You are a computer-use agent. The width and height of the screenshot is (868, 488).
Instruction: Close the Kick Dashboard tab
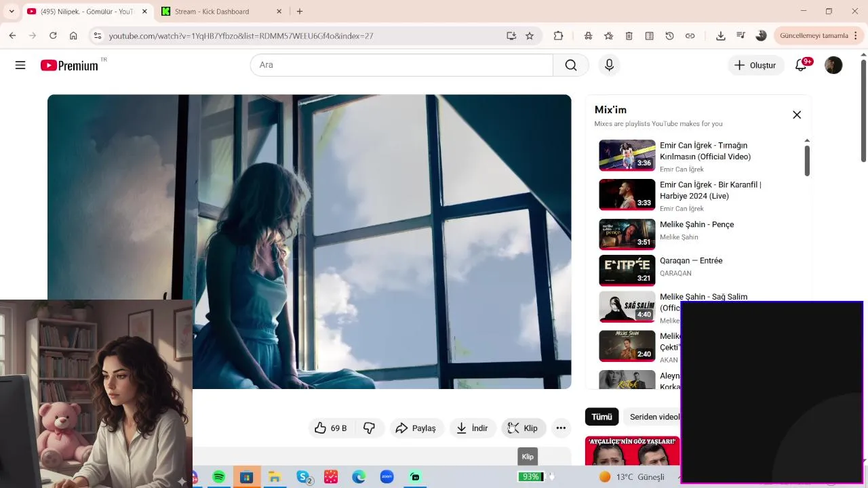coord(279,12)
